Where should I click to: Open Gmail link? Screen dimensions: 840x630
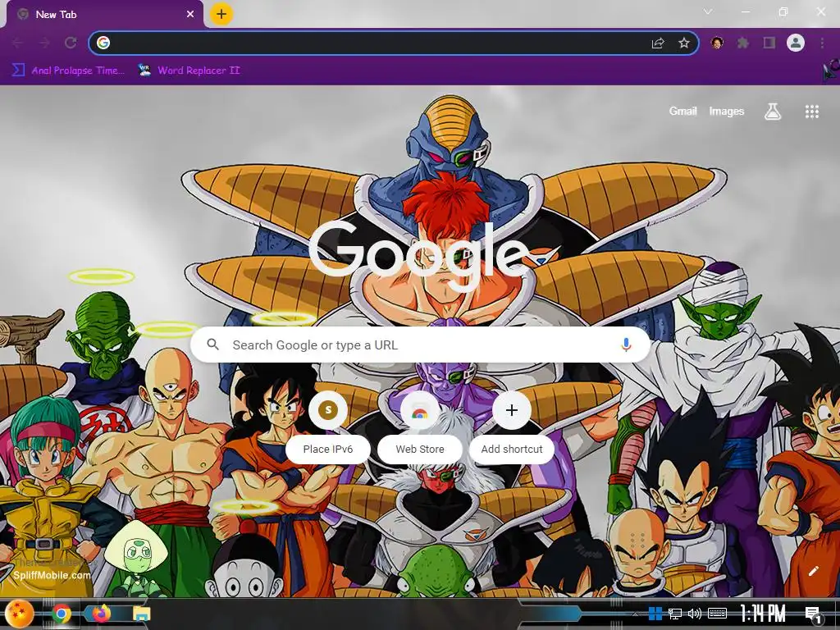pos(682,111)
